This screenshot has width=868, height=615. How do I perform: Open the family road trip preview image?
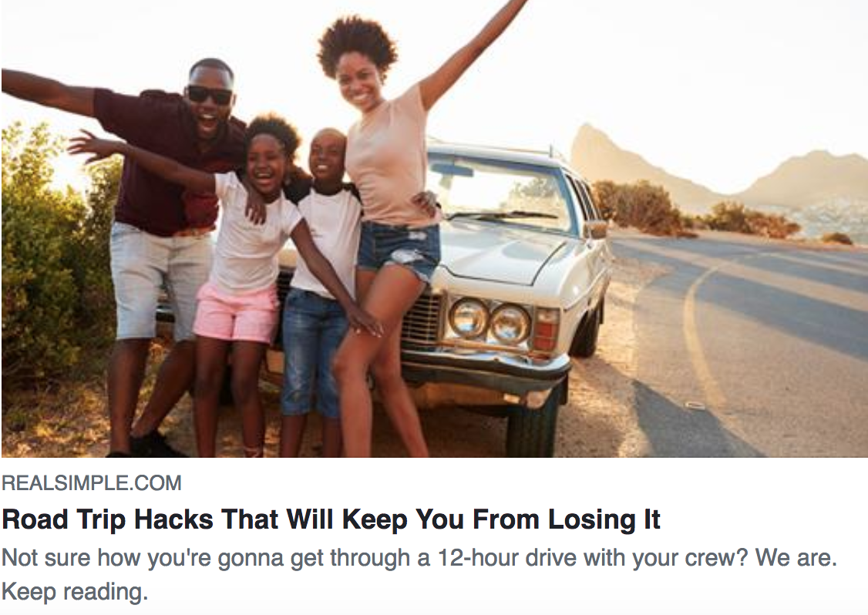pyautogui.click(x=434, y=229)
